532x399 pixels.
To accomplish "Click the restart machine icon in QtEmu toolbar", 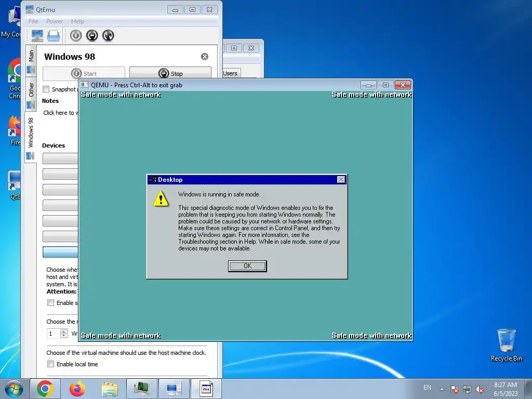I will (108, 36).
